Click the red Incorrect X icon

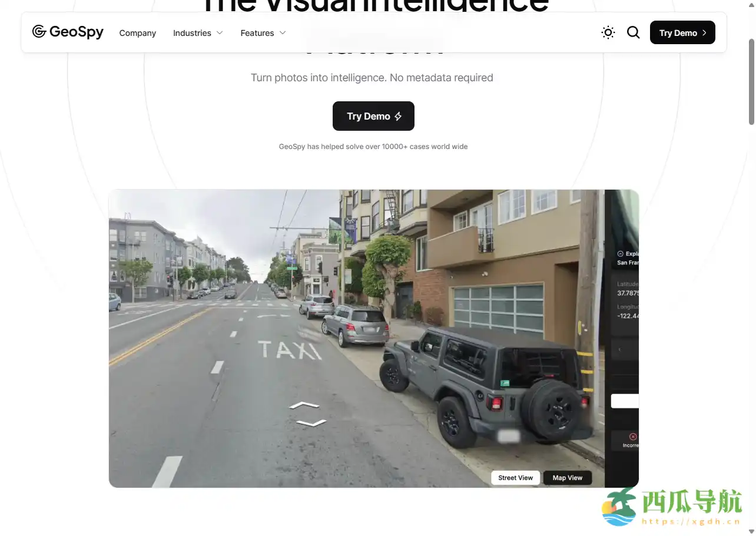(633, 436)
